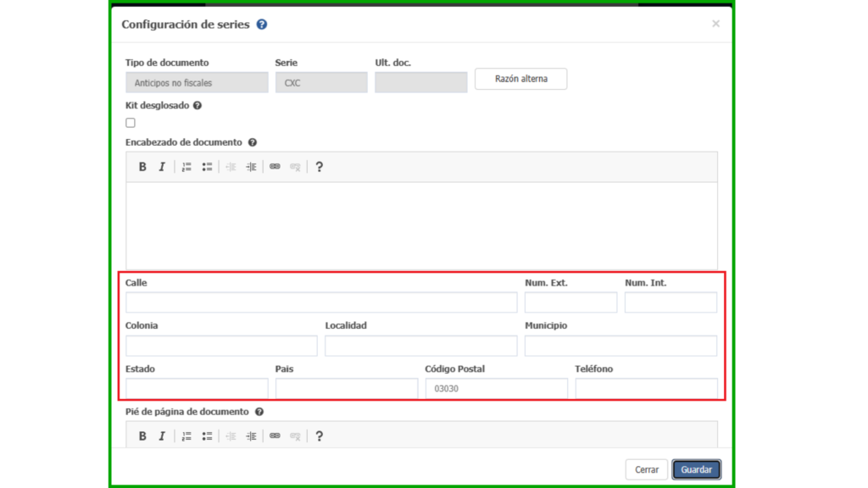The image size is (868, 488).
Task: Save changes with the Guardar button
Action: point(696,469)
